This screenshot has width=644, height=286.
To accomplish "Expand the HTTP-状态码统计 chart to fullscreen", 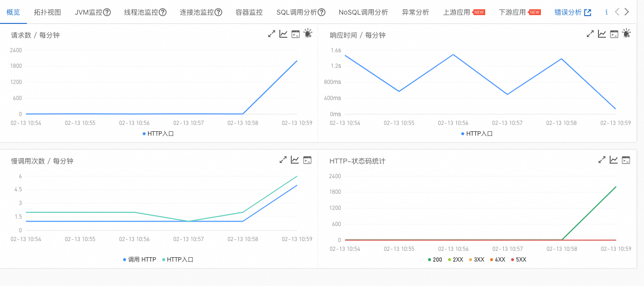I will 602,160.
